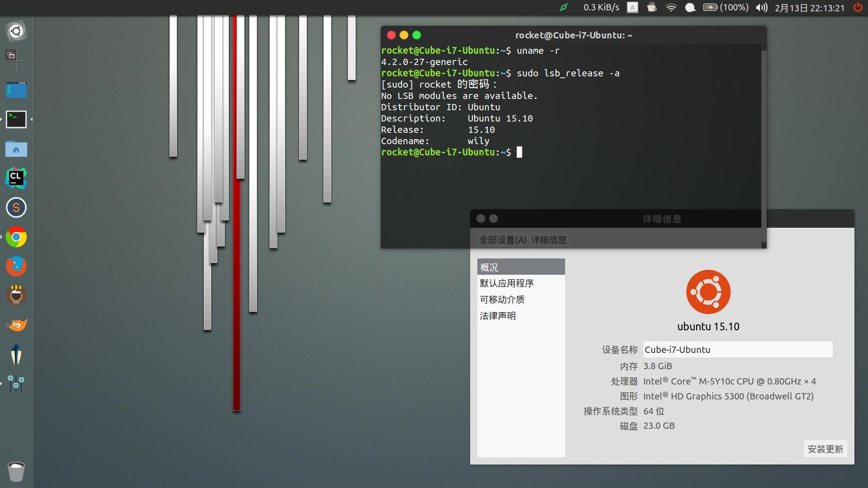This screenshot has height=488, width=868.
Task: Open the workspace switcher icon
Action: point(12,56)
